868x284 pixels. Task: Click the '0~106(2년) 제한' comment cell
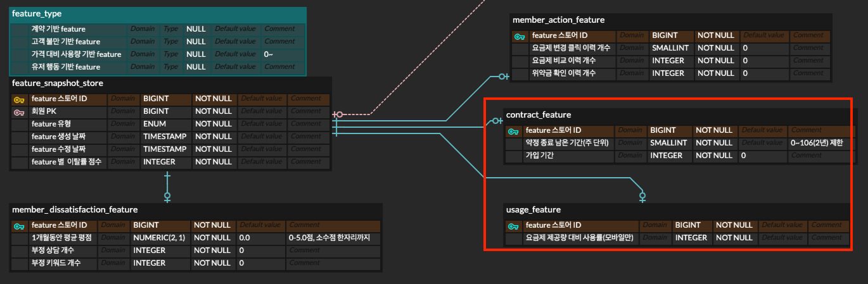[817, 143]
